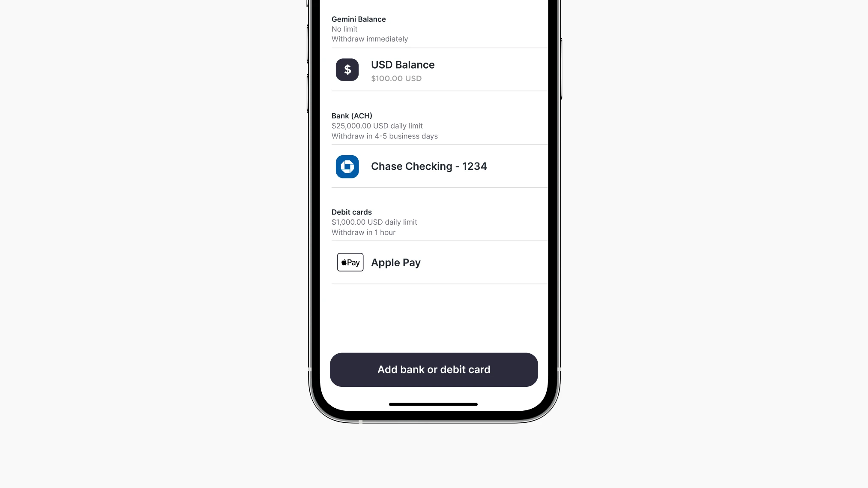Viewport: 868px width, 488px height.
Task: Select Apple Pay icon
Action: pyautogui.click(x=350, y=262)
